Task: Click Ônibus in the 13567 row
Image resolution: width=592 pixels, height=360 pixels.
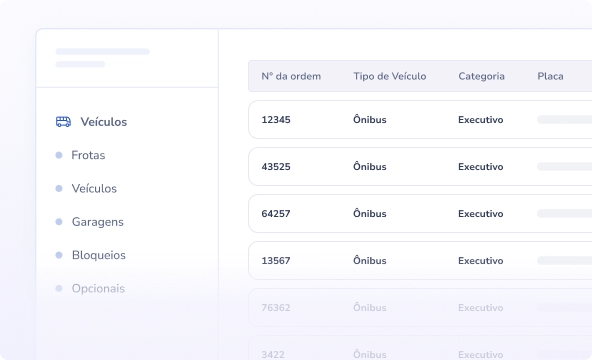Action: pyautogui.click(x=370, y=260)
